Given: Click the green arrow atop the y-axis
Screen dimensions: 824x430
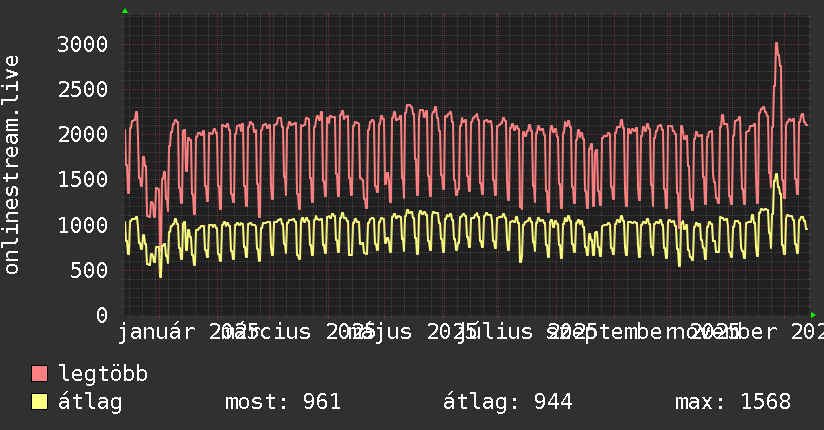Looking at the screenshot, I should coord(125,11).
